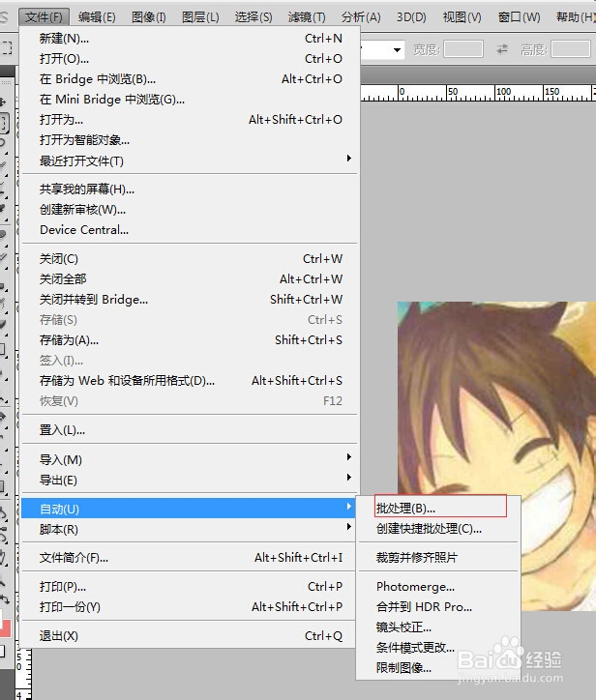Expand the 导出(E) submenu

(190, 480)
